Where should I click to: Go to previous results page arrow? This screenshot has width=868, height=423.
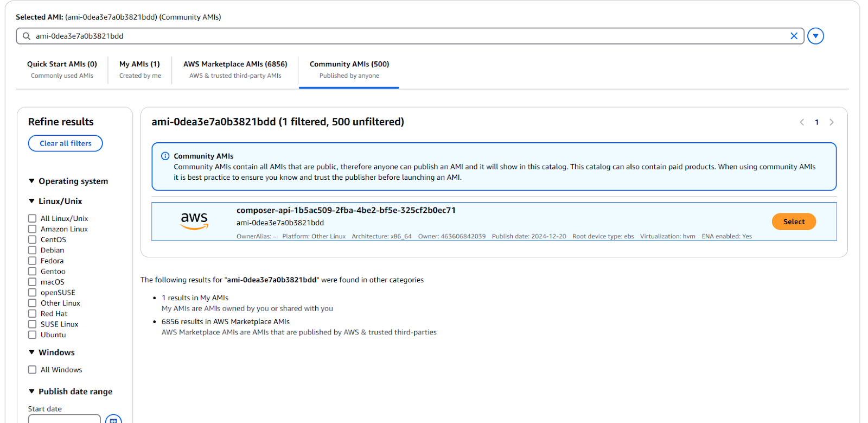(802, 122)
